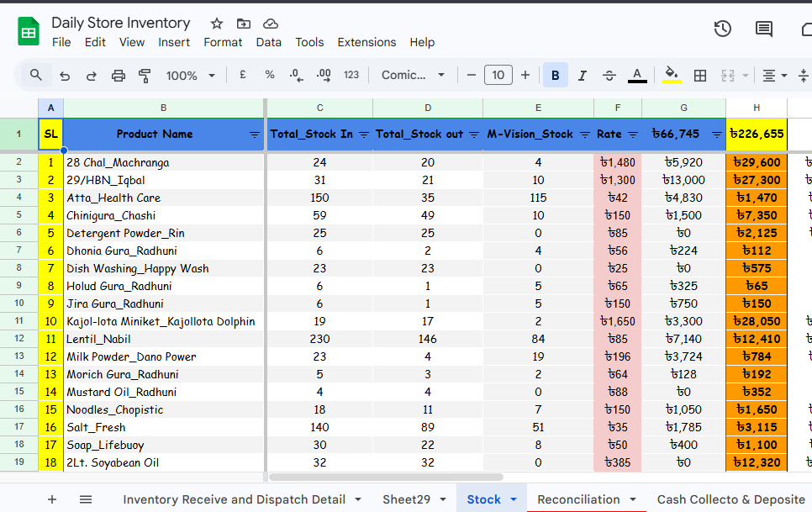This screenshot has height=512, width=812.
Task: Click the horizontal scrollbar
Action: pos(386,477)
